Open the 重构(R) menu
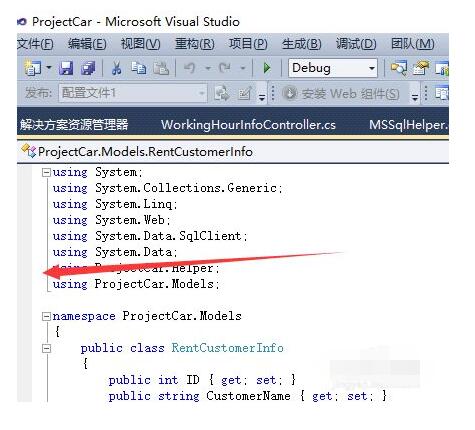475x430 pixels. point(195,44)
